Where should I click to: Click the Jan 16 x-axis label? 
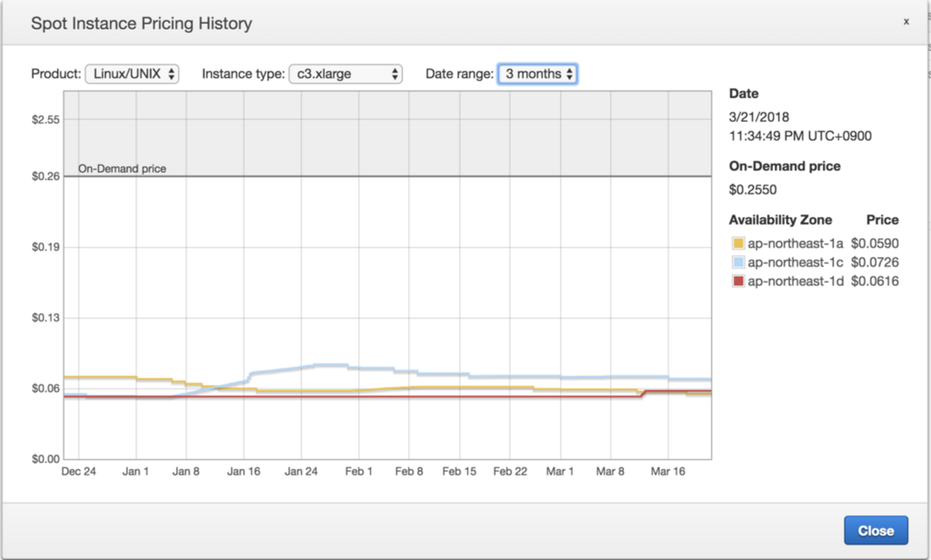[x=243, y=471]
